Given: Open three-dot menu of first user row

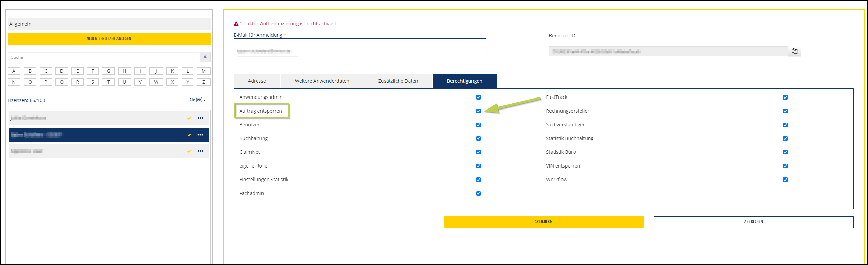Looking at the screenshot, I should (200, 118).
